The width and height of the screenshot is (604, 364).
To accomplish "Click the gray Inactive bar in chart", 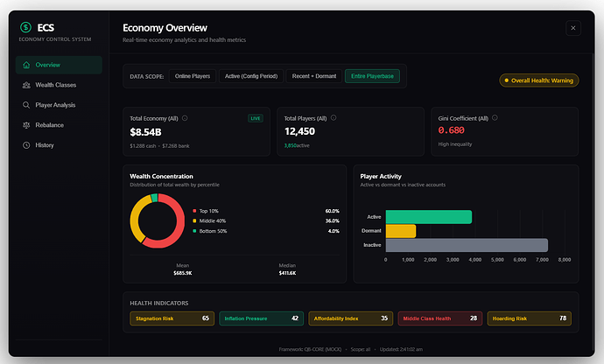I will pyautogui.click(x=466, y=245).
